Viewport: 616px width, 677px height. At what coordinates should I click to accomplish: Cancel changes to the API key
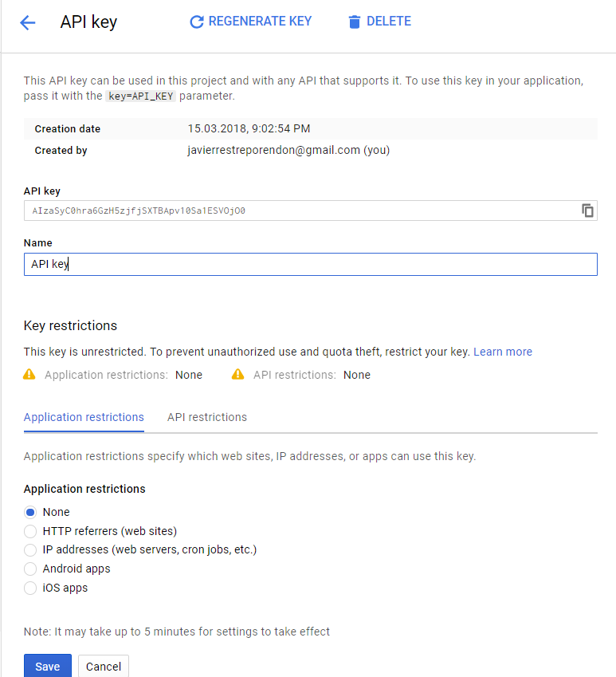tap(103, 666)
